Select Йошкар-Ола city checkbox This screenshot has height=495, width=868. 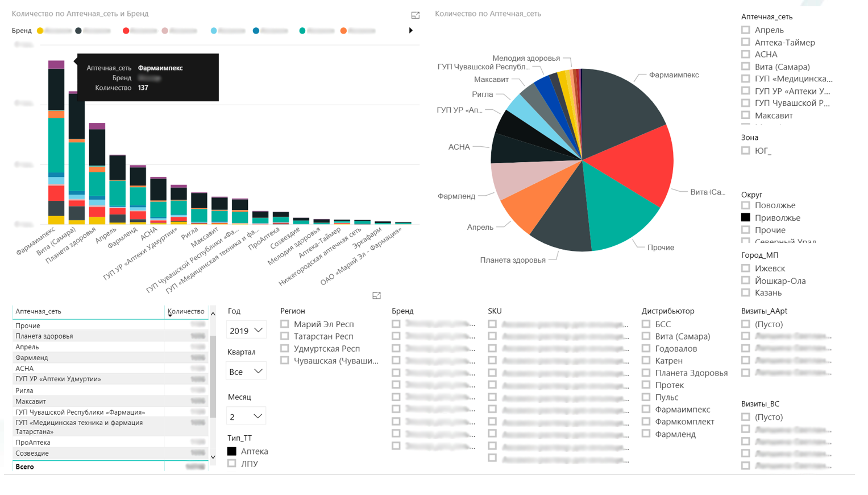(x=746, y=280)
